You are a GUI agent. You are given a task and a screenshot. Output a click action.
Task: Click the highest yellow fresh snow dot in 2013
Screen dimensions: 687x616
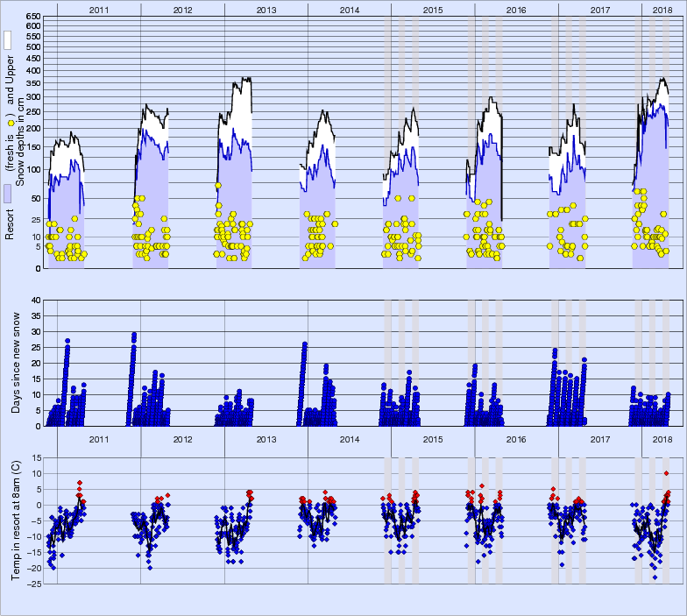coord(217,186)
